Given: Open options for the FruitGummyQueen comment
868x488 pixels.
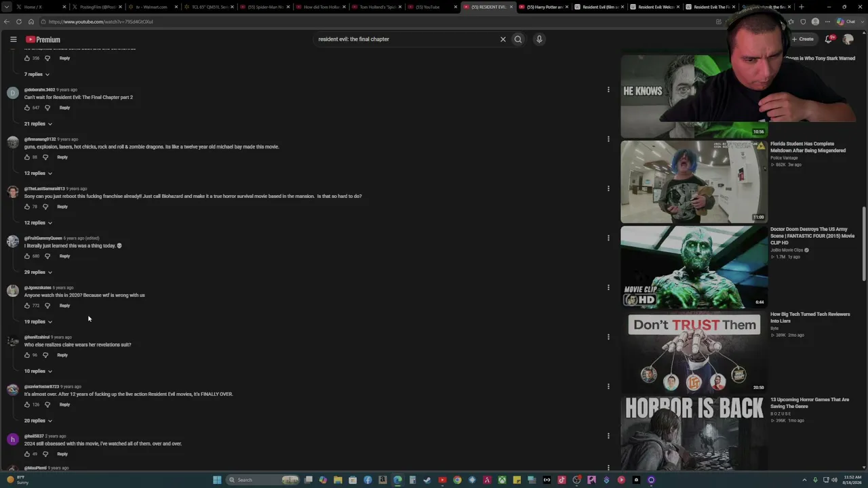Looking at the screenshot, I should click(608, 238).
